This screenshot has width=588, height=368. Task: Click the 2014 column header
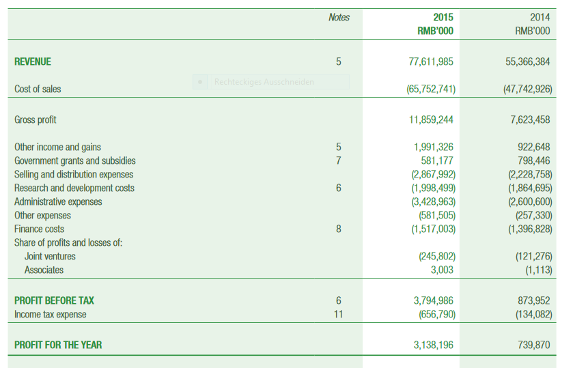pos(539,17)
